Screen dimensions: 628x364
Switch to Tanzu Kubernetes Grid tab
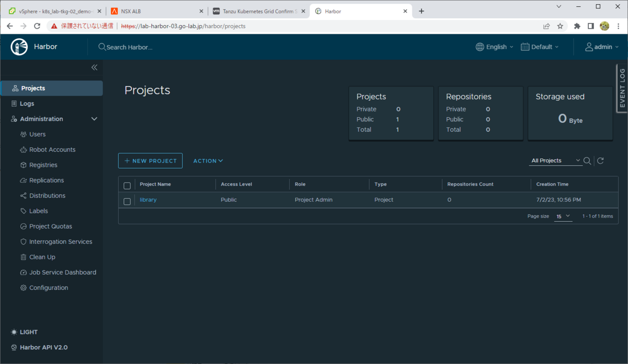coord(258,11)
